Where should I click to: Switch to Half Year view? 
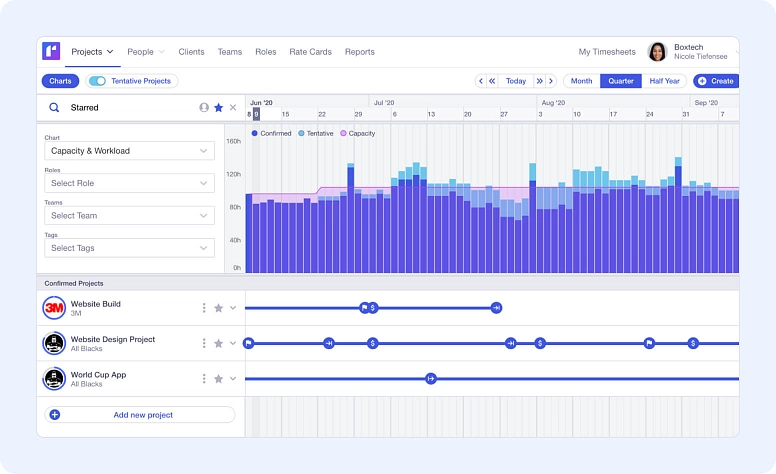tap(665, 81)
